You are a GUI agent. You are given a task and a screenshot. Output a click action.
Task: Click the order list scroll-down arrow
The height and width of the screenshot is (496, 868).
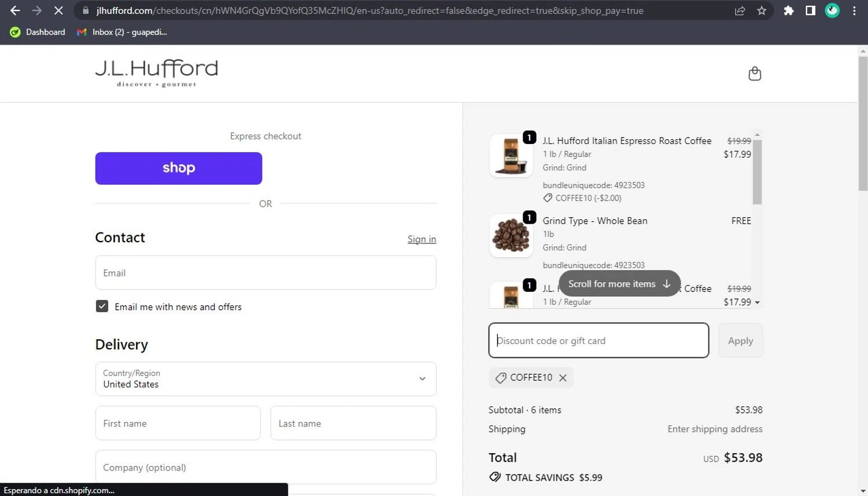point(757,302)
